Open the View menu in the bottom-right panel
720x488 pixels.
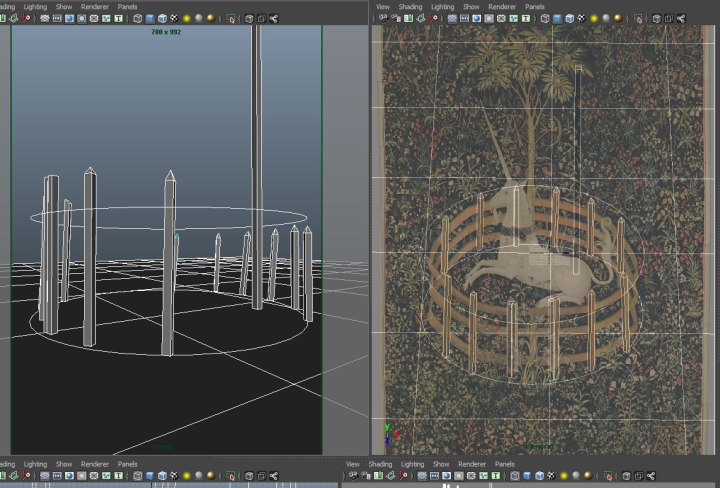pyautogui.click(x=353, y=464)
